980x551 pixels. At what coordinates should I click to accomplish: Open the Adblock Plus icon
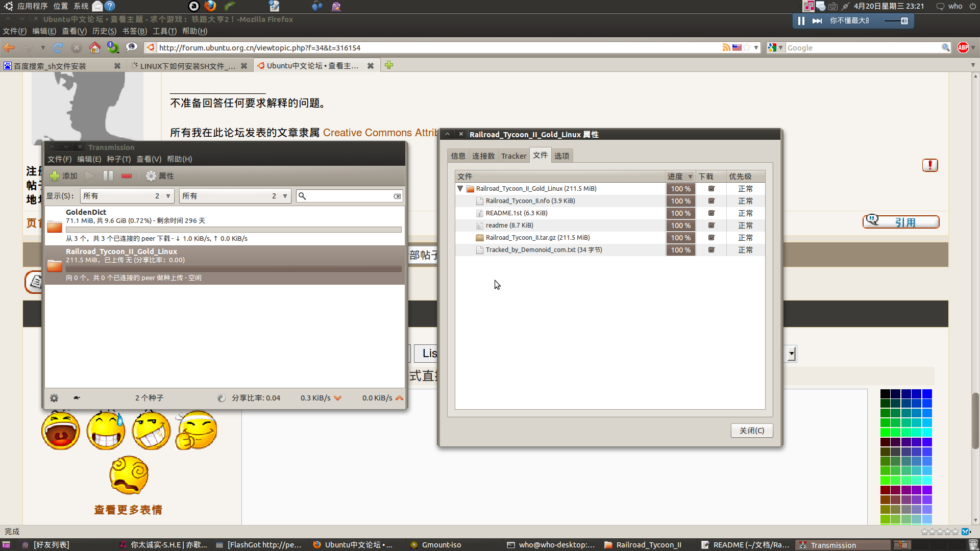pyautogui.click(x=963, y=47)
